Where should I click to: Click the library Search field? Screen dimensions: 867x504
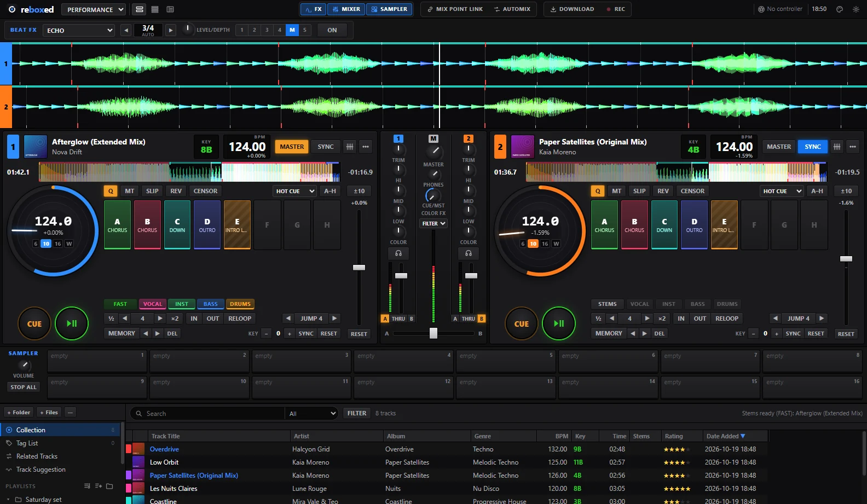(x=208, y=413)
